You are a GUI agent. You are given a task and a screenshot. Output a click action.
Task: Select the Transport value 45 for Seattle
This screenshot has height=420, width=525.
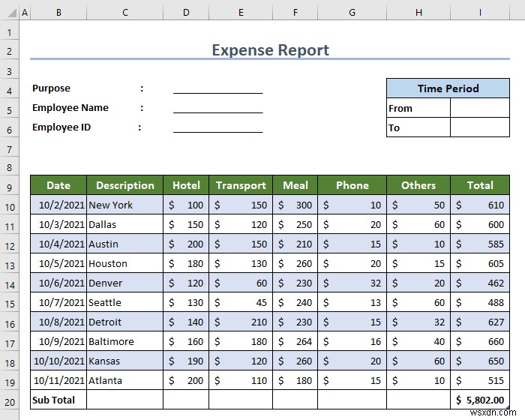pyautogui.click(x=241, y=302)
